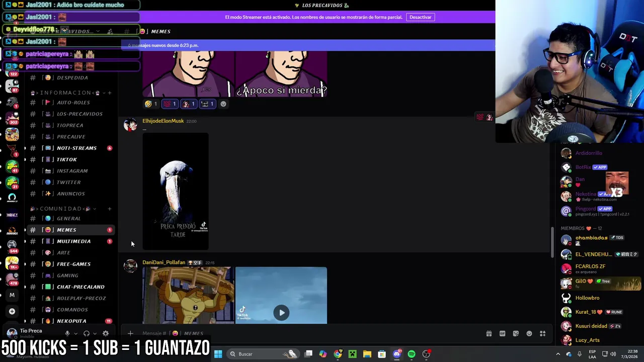
Task: Open Pingcord app member
Action: 600,211
